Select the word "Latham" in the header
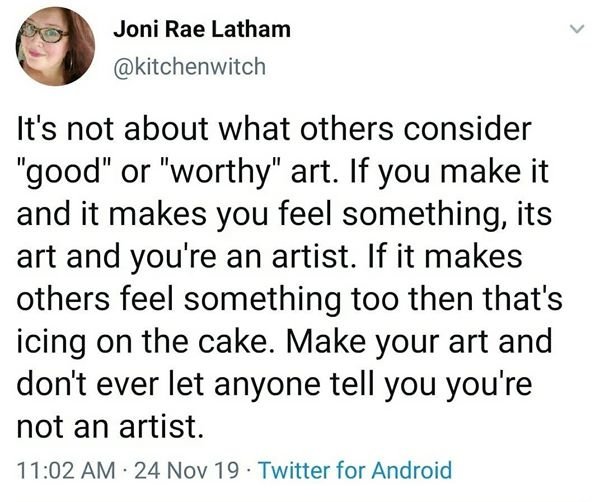This screenshot has width=600, height=502. click(x=251, y=29)
